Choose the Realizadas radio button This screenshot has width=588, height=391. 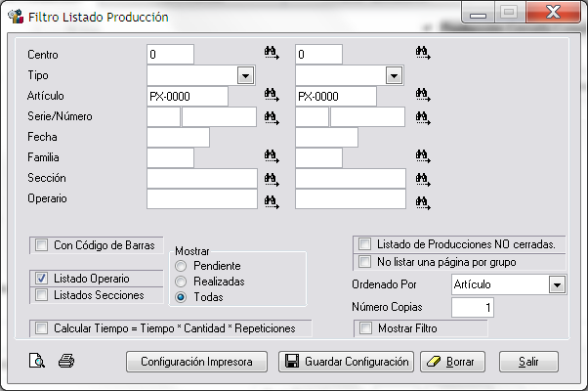click(x=181, y=282)
